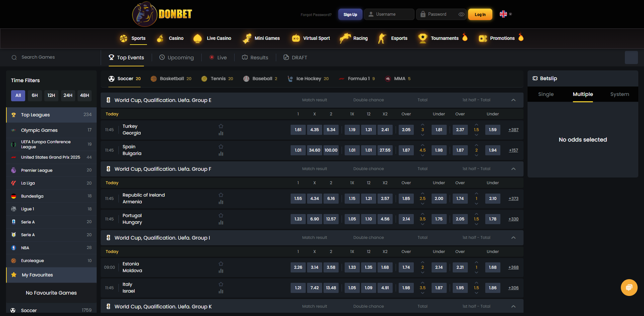
Task: Open statistics icon for Republic of Ireland match
Action: click(221, 202)
